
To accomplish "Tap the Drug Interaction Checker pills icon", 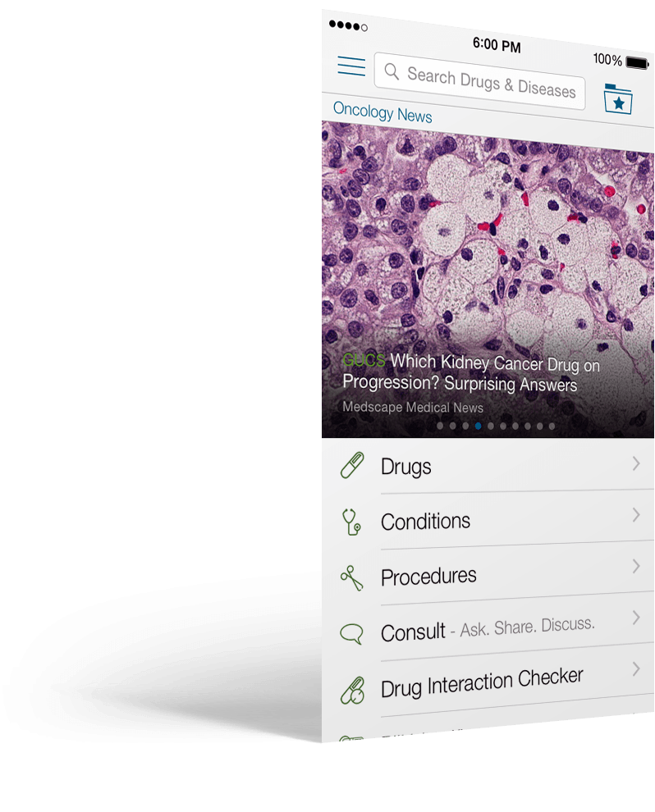I will tap(352, 691).
